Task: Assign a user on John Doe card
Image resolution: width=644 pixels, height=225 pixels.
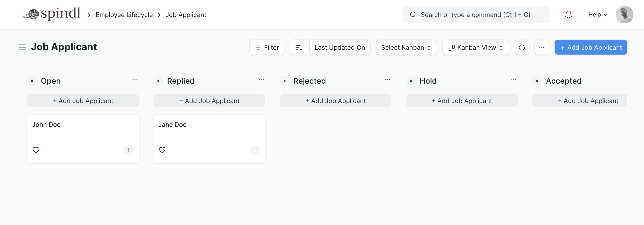Action: [x=128, y=150]
